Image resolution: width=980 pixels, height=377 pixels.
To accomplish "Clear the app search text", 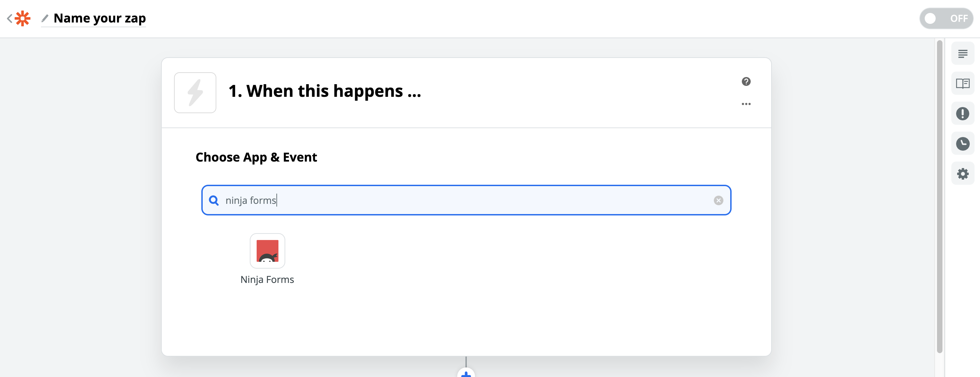I will tap(718, 200).
